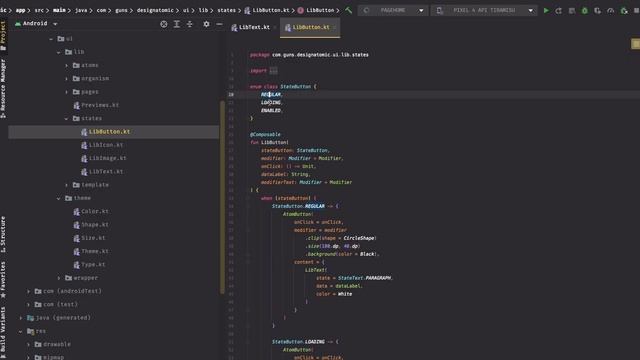The height and width of the screenshot is (360, 640).
Task: Toggle the Project tool window strip button
Action: (3, 36)
